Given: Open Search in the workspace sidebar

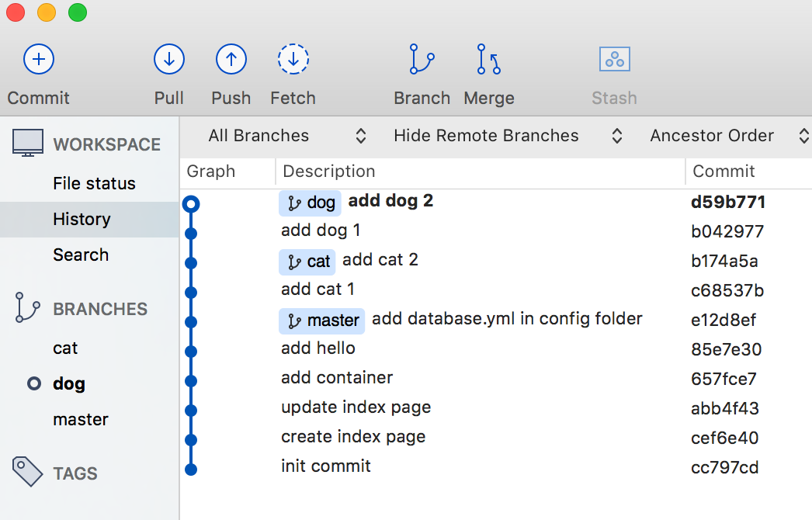Looking at the screenshot, I should 81,255.
